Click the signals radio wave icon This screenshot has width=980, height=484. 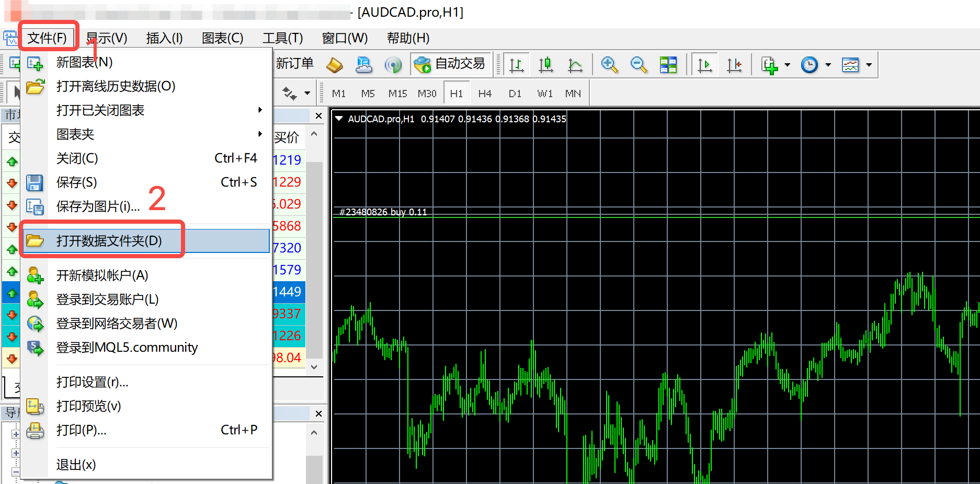pos(393,65)
